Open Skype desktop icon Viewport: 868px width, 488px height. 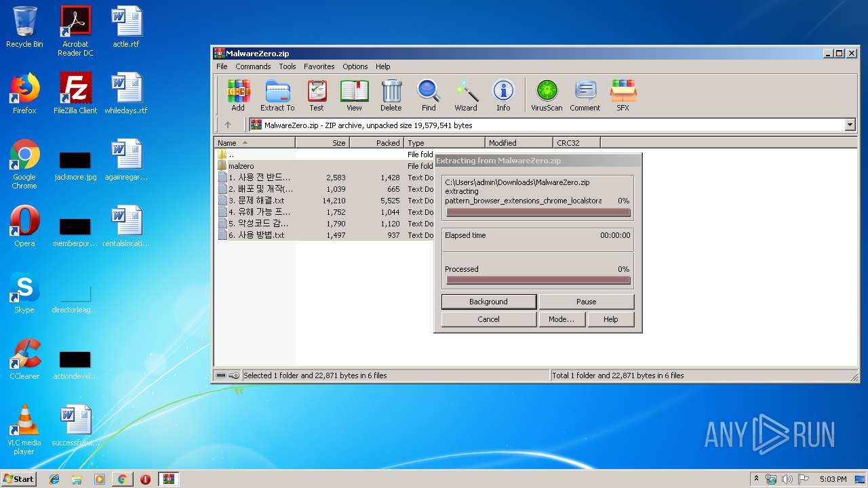tap(24, 293)
